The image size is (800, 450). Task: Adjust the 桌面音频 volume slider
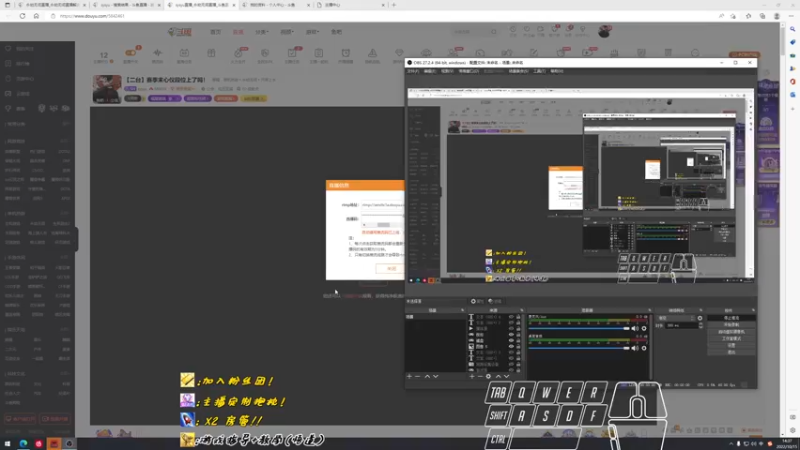[579, 348]
